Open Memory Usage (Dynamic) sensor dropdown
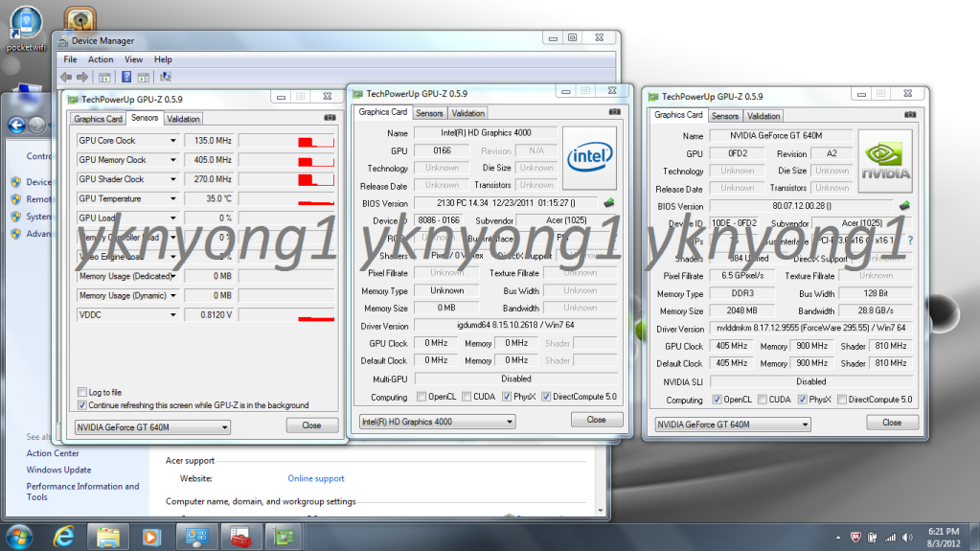 click(x=173, y=296)
